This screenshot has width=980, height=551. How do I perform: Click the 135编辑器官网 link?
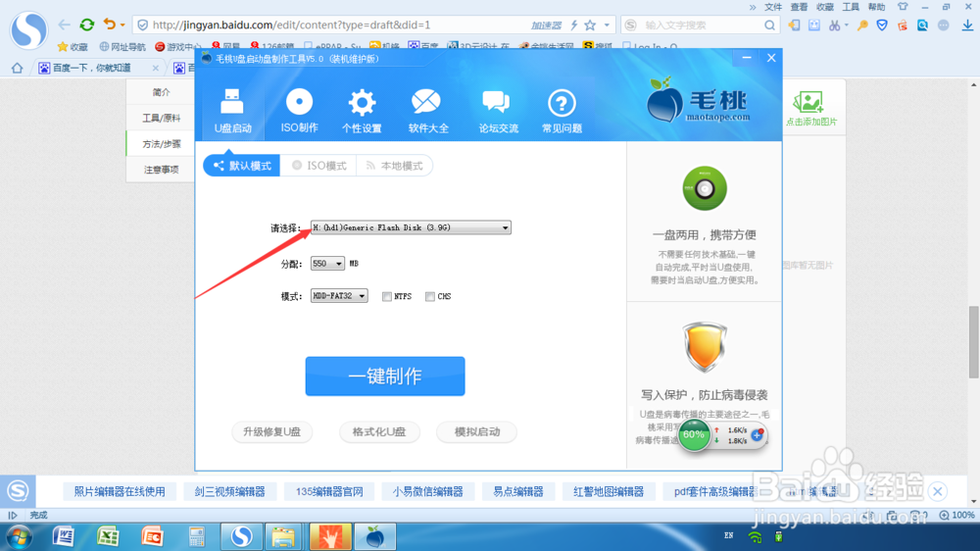(329, 491)
